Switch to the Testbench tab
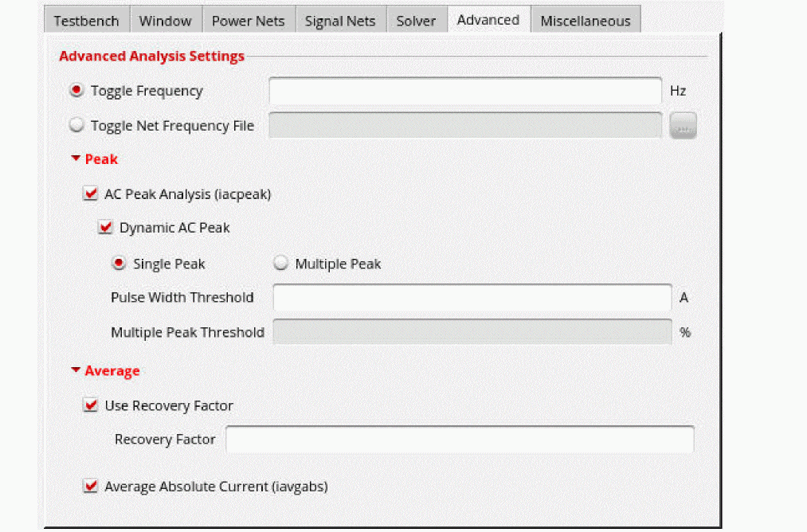The image size is (807, 532). click(x=86, y=22)
